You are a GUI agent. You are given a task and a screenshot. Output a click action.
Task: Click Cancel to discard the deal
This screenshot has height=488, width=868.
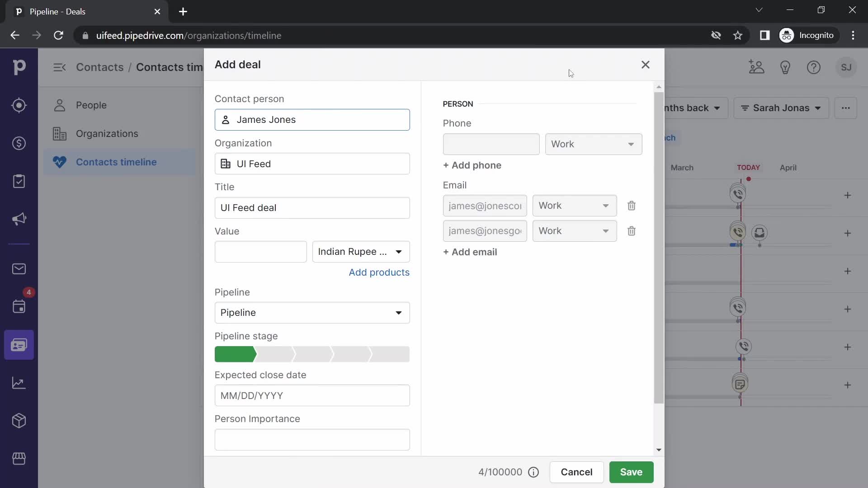[576, 472]
